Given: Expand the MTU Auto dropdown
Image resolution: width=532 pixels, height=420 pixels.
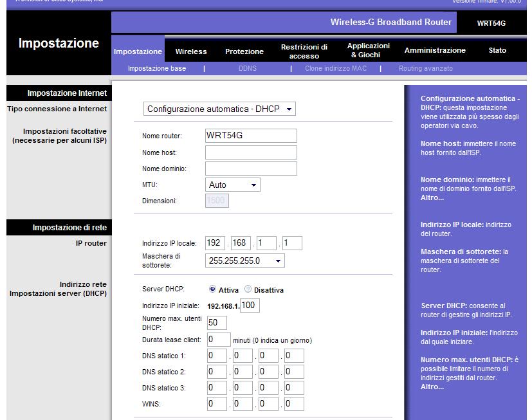Looking at the screenshot, I should coord(233,185).
